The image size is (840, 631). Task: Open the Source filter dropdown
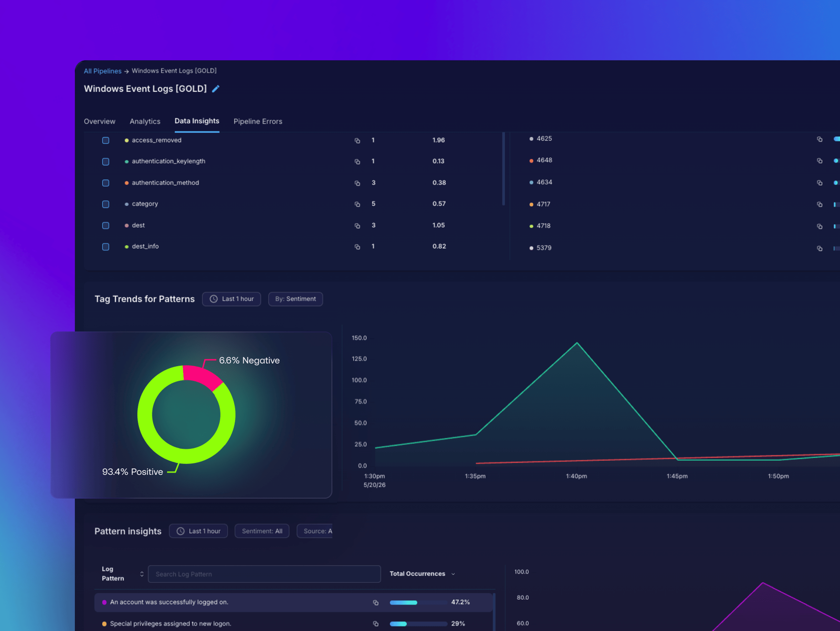[x=315, y=531]
